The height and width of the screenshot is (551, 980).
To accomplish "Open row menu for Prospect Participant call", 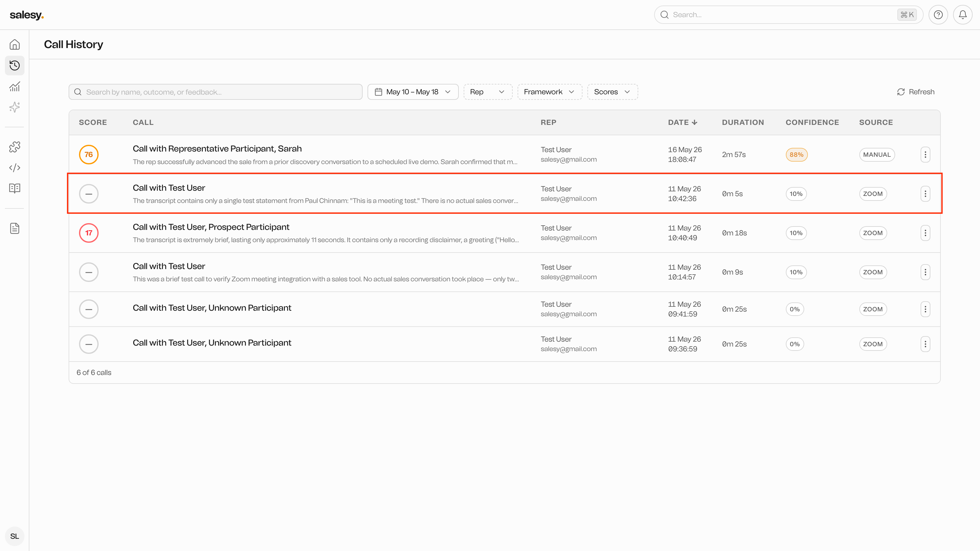I will (x=925, y=233).
